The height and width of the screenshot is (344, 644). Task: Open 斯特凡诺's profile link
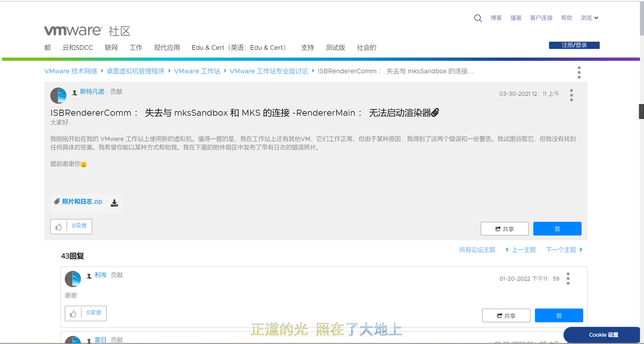(92, 92)
